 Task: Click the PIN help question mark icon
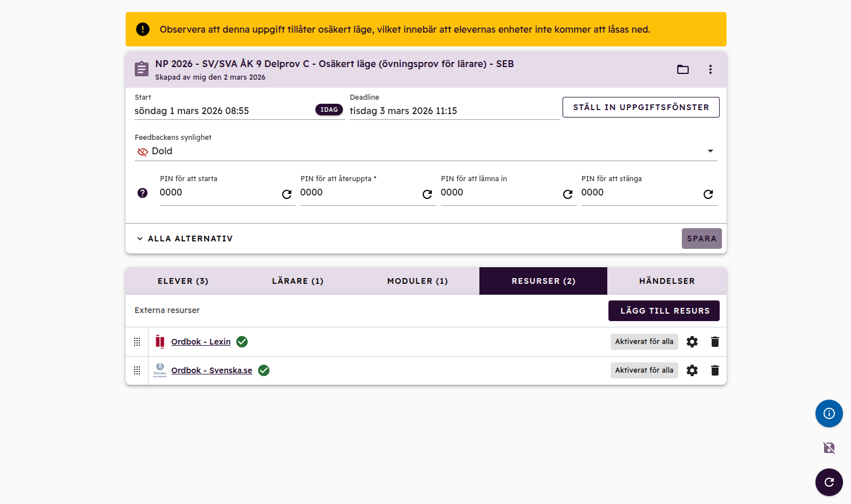click(143, 193)
